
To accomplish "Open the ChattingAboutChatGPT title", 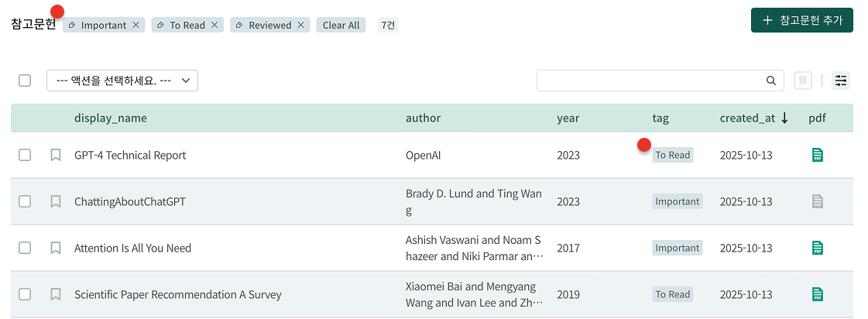I will 130,201.
